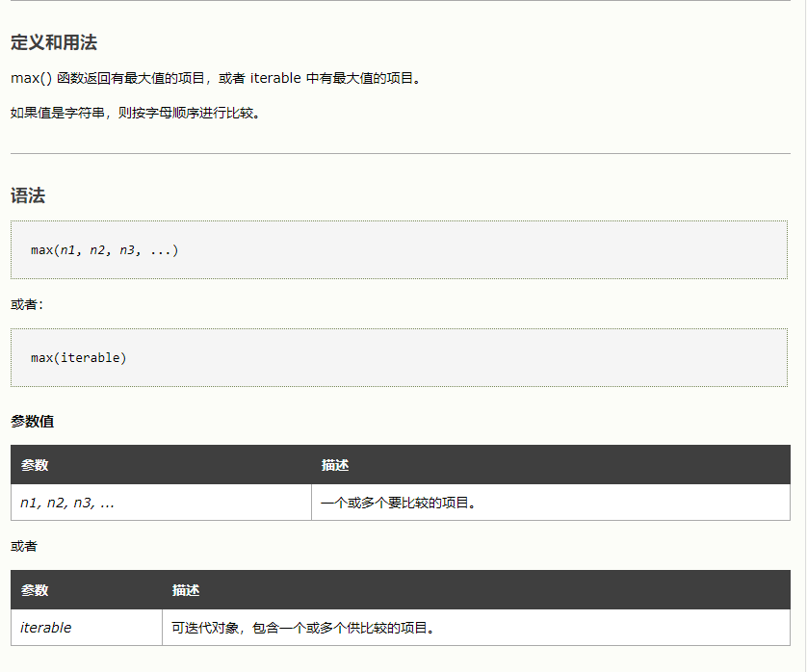This screenshot has height=672, width=807.
Task: Click the iterable table cell
Action: click(x=87, y=628)
